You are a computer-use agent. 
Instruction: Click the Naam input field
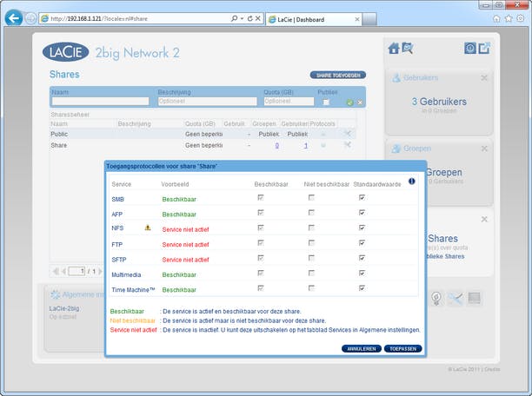(101, 101)
